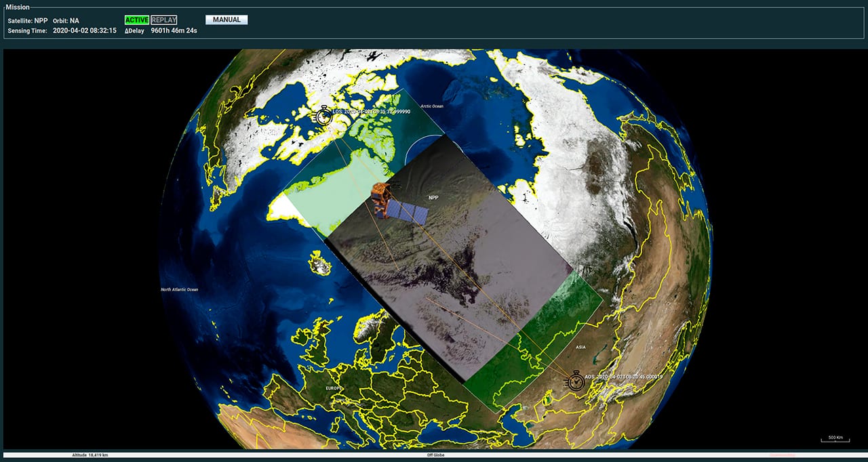
Task: Switch mission to ACTIVE mode
Action: tap(137, 20)
